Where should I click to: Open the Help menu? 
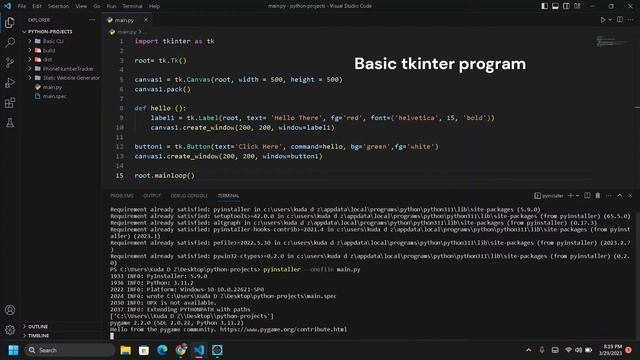154,6
